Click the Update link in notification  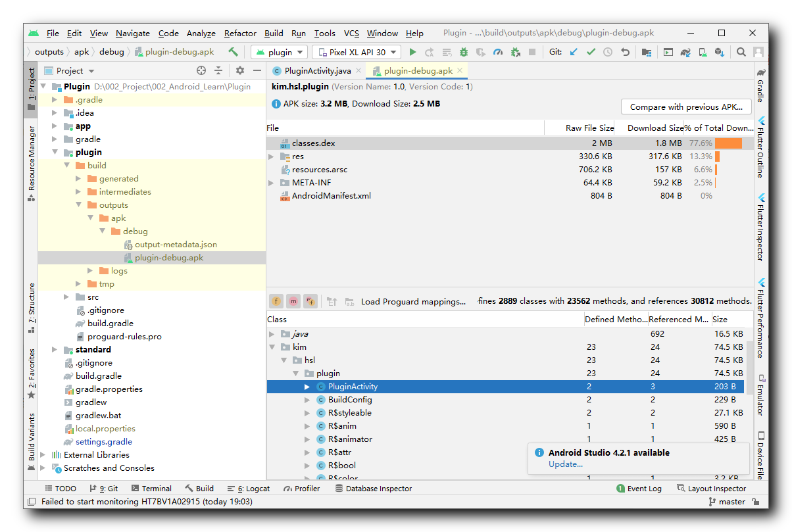(x=565, y=464)
